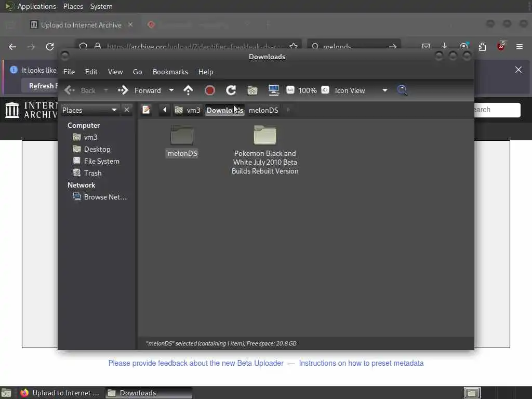Open Computer location toolbar icon
The width and height of the screenshot is (532, 399).
pyautogui.click(x=273, y=90)
